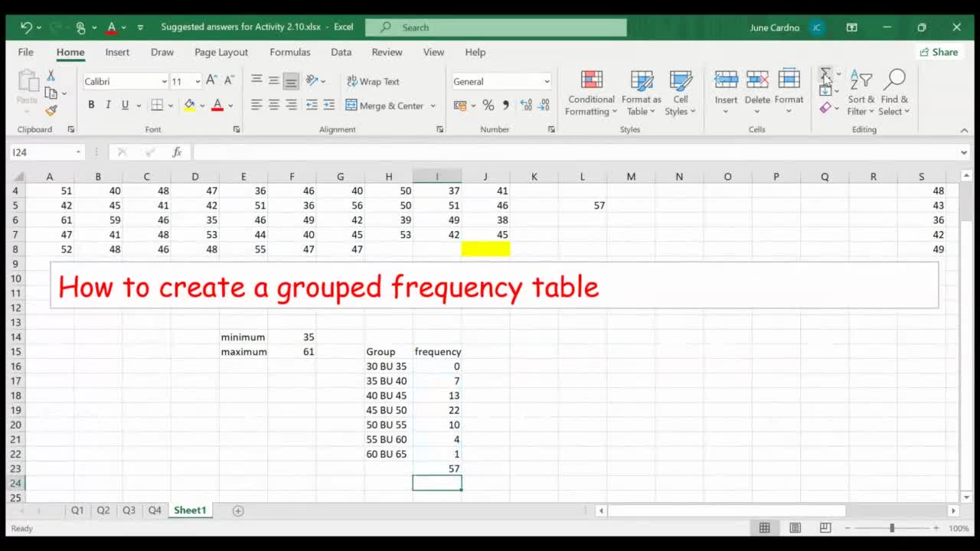Click the AutoSum sigma icon
Viewport: 980px width, 551px height.
point(825,75)
